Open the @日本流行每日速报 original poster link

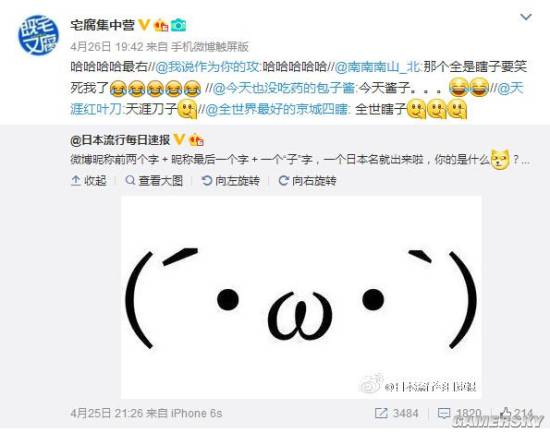(x=120, y=140)
